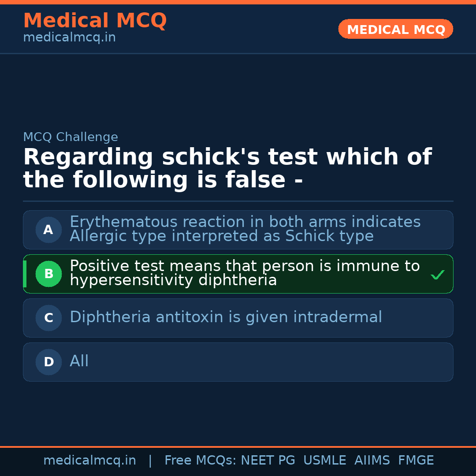Click the green B circle badge
Image resolution: width=476 pixels, height=476 pixels.
tap(48, 274)
